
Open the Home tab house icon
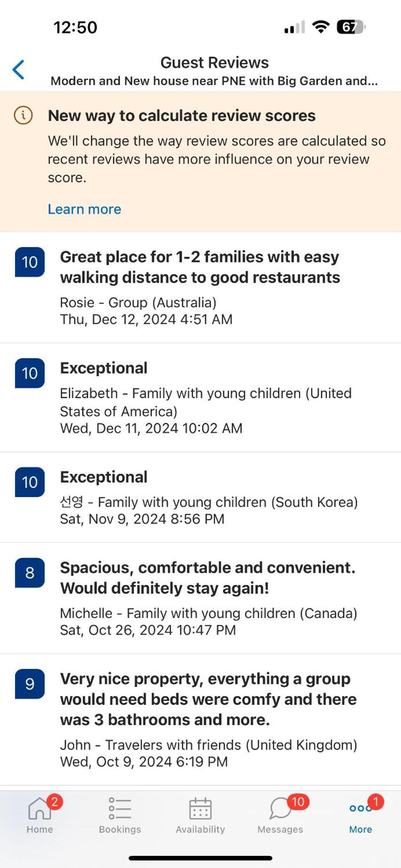(40, 808)
